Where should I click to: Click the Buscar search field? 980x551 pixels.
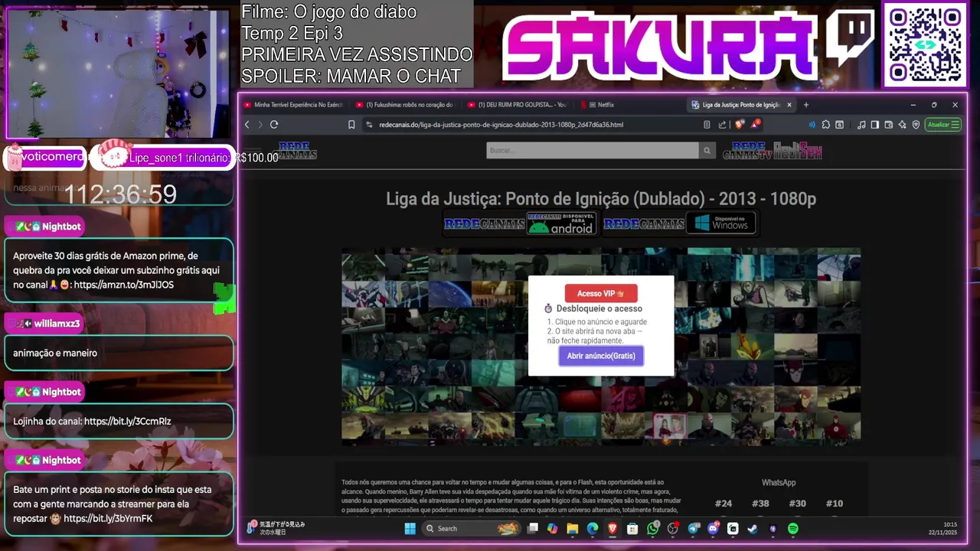tap(593, 151)
